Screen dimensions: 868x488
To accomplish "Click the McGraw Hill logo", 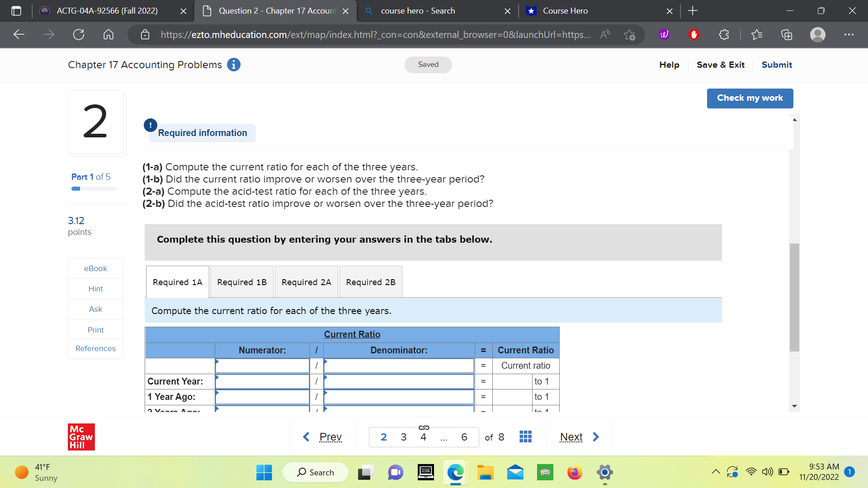I will [81, 436].
